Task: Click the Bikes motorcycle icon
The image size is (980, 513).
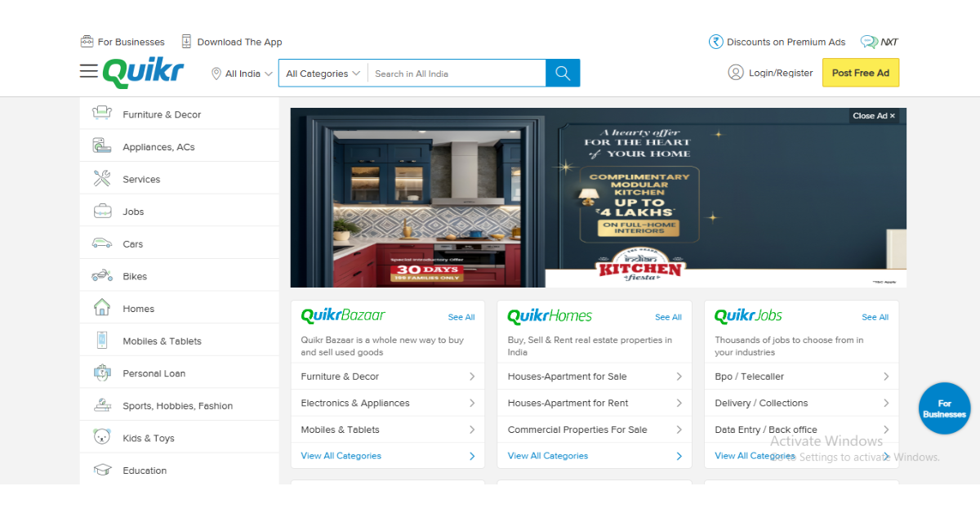Action: pos(102,275)
